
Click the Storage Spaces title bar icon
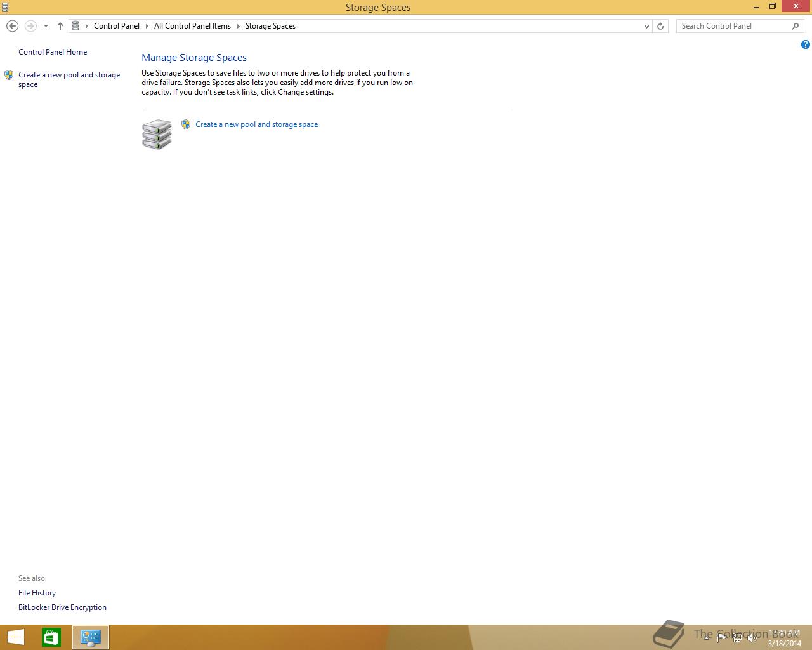[x=5, y=7]
